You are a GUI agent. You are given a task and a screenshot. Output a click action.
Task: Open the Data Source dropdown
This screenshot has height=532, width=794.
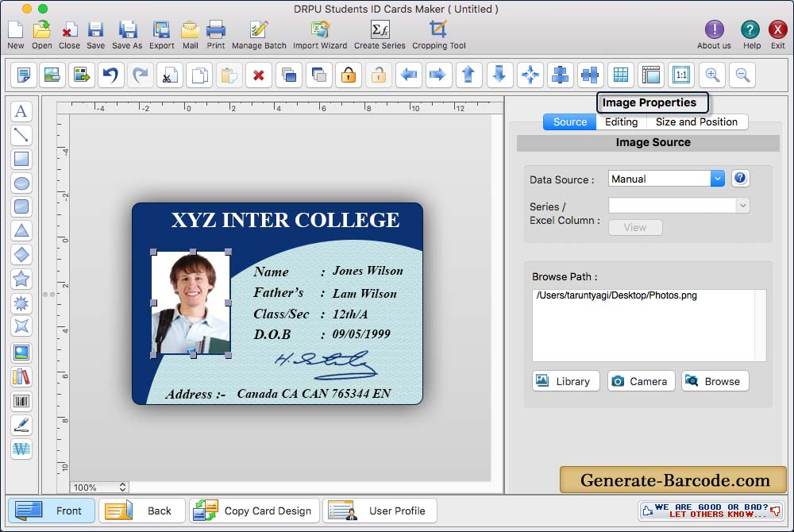(x=666, y=179)
